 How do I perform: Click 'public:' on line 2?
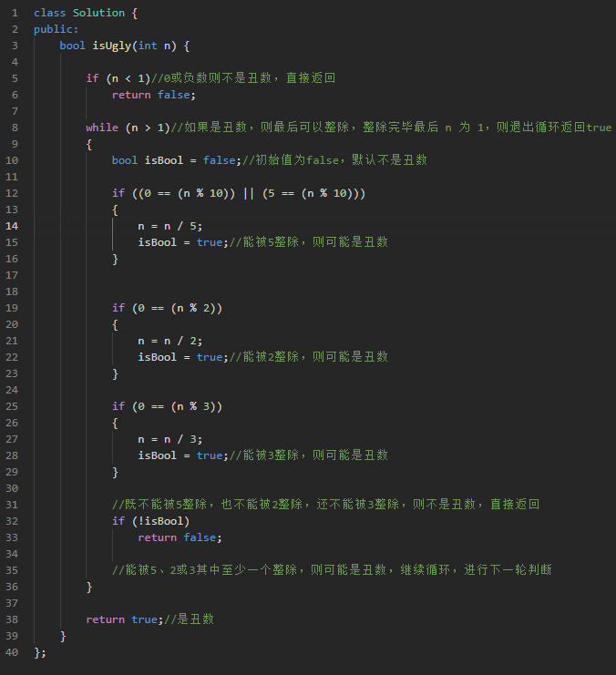pos(56,29)
